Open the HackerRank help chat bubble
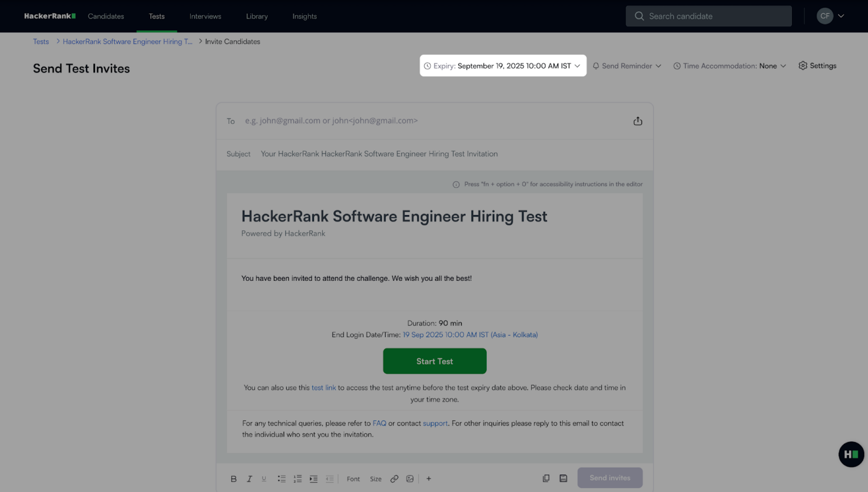Screen dimensions: 868x492 [x=851, y=454]
